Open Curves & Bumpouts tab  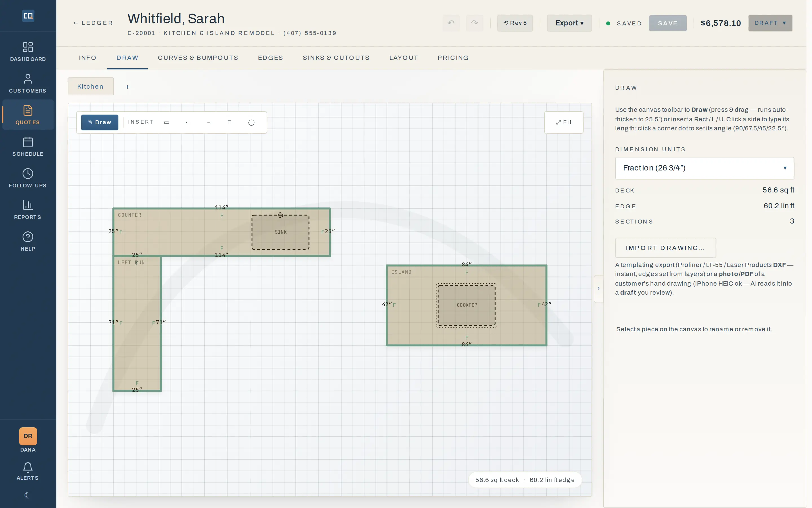pyautogui.click(x=198, y=58)
